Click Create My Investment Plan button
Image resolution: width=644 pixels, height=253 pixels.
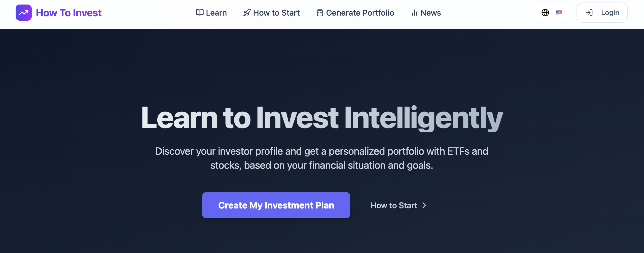tap(276, 205)
